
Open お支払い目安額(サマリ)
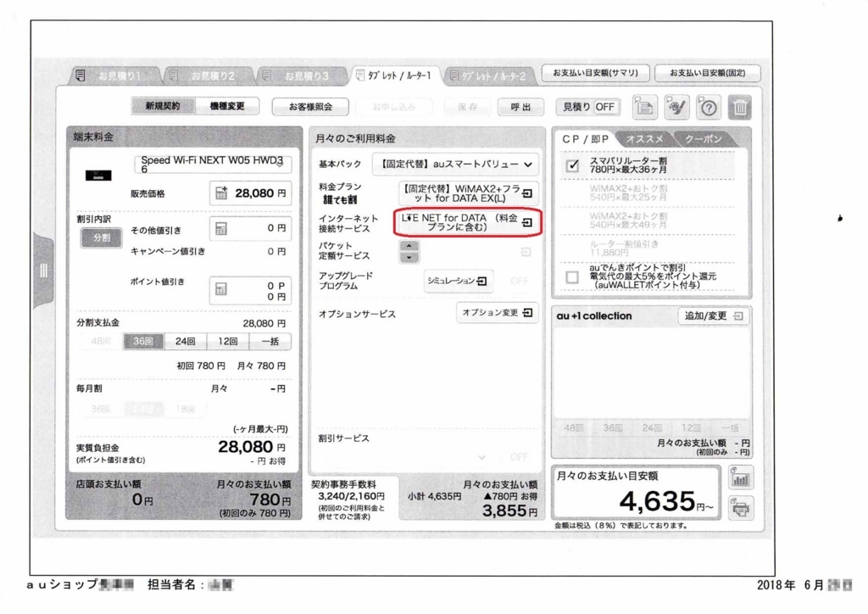(x=596, y=73)
